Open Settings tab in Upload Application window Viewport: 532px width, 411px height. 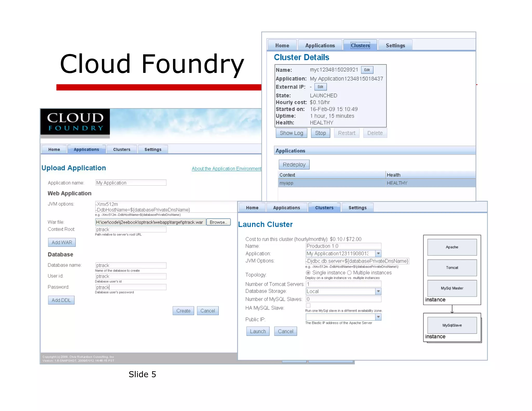coord(153,149)
